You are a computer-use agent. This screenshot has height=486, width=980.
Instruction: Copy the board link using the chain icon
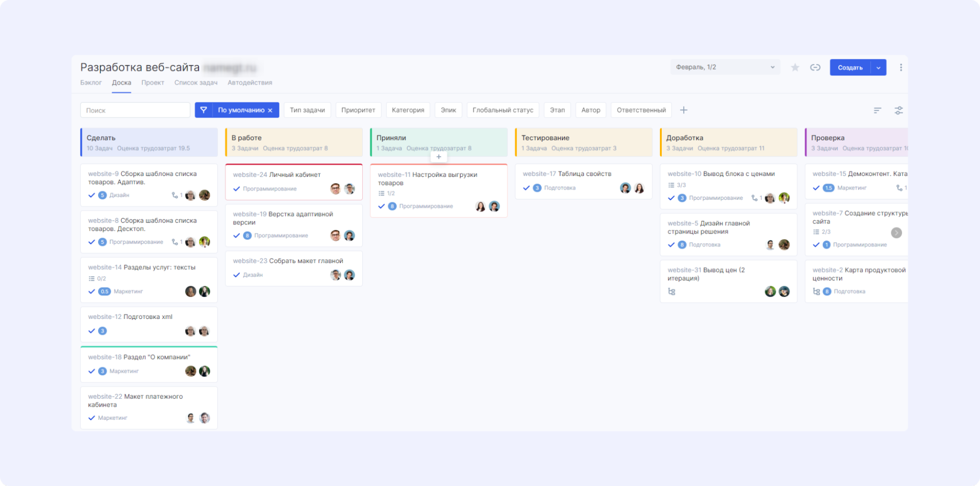tap(815, 68)
